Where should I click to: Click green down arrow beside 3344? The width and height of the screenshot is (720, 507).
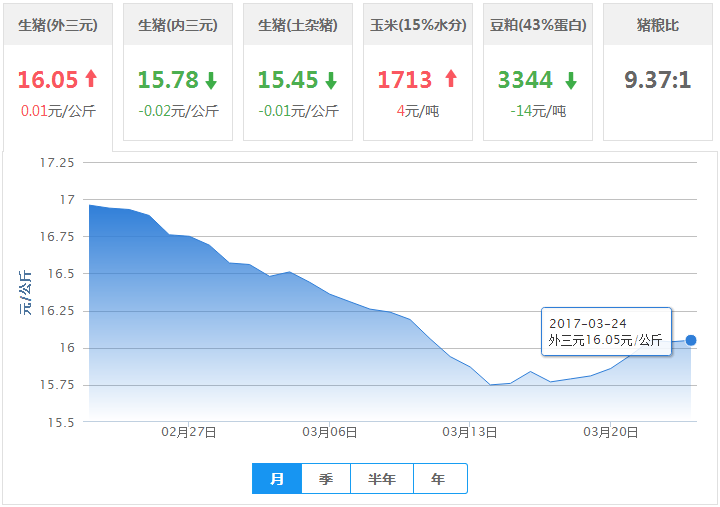point(570,80)
